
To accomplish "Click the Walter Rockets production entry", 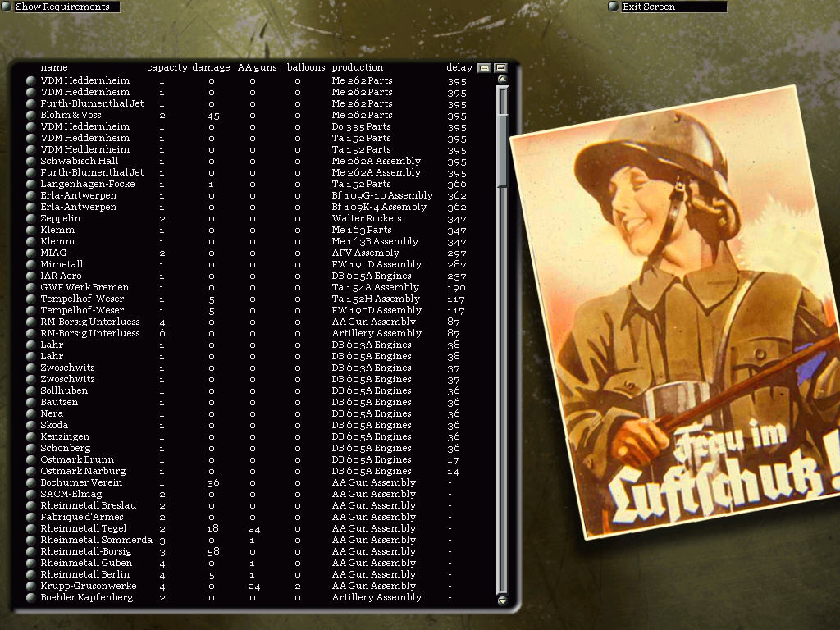I will click(x=367, y=218).
